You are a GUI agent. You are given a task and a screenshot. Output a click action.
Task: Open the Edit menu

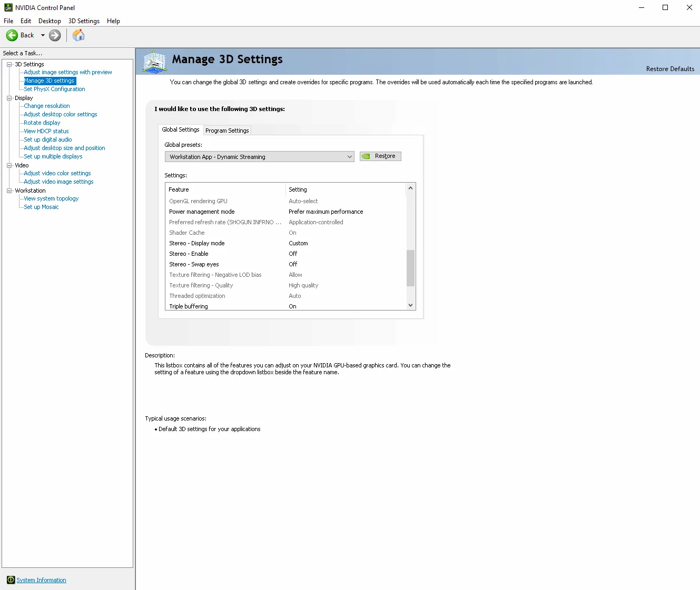tap(26, 21)
